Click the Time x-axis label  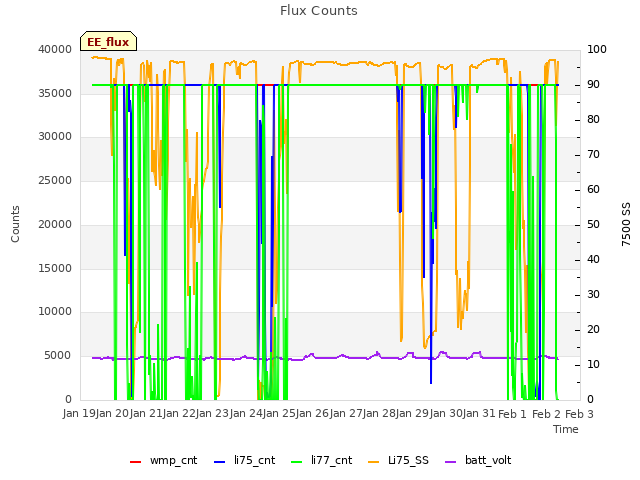coord(566,429)
